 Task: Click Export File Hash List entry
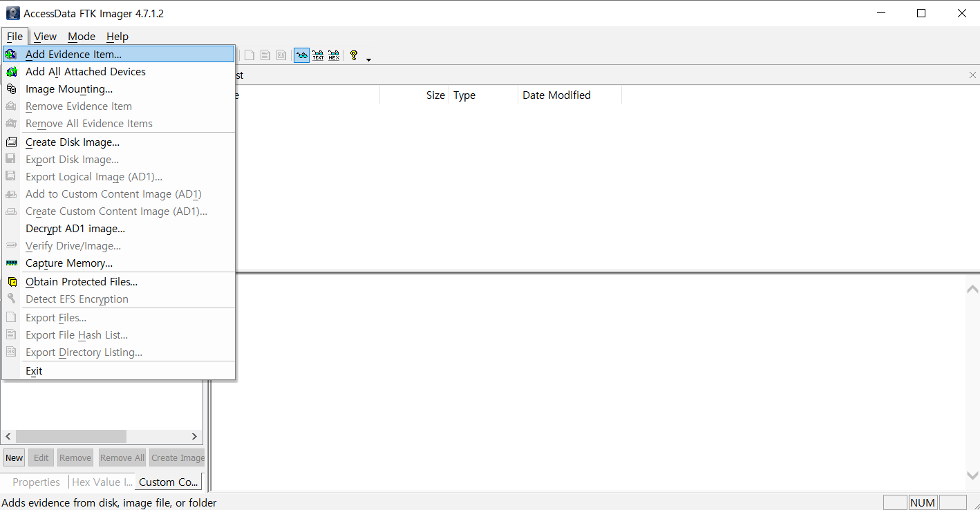[x=118, y=334]
